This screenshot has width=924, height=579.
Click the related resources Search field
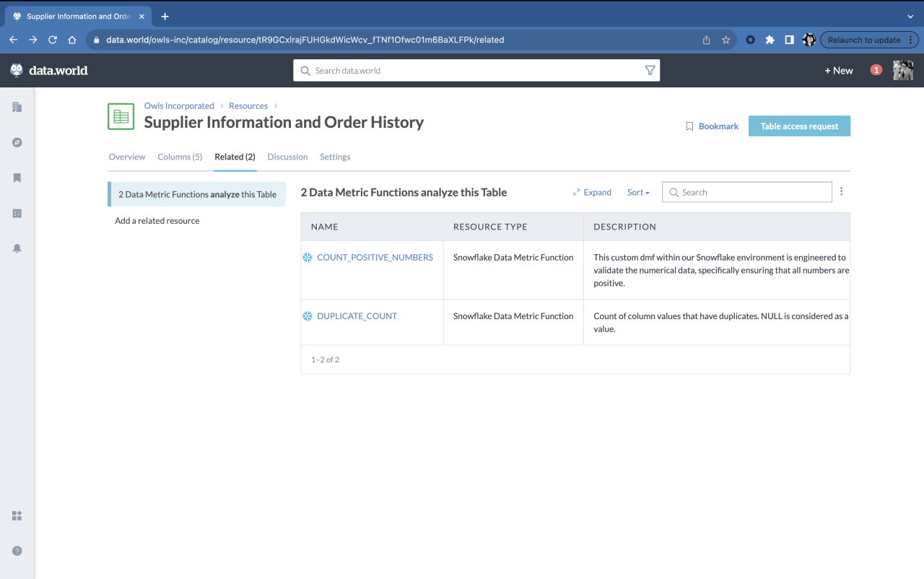[x=746, y=192]
